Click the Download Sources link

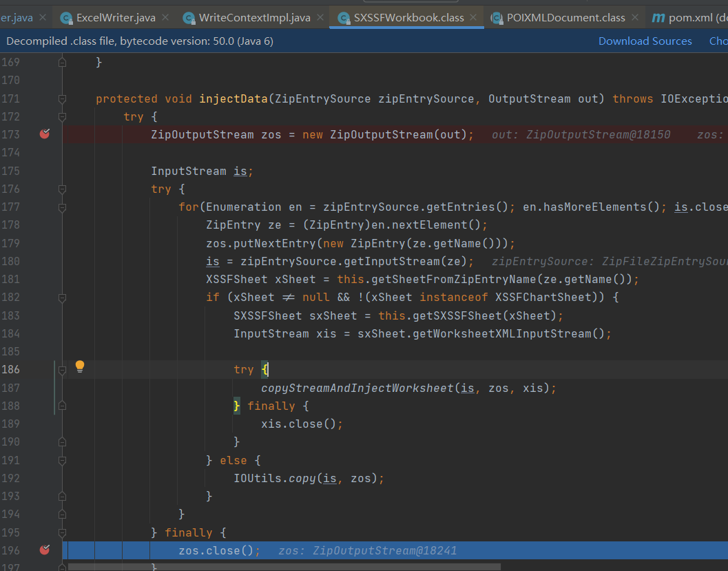pos(645,41)
